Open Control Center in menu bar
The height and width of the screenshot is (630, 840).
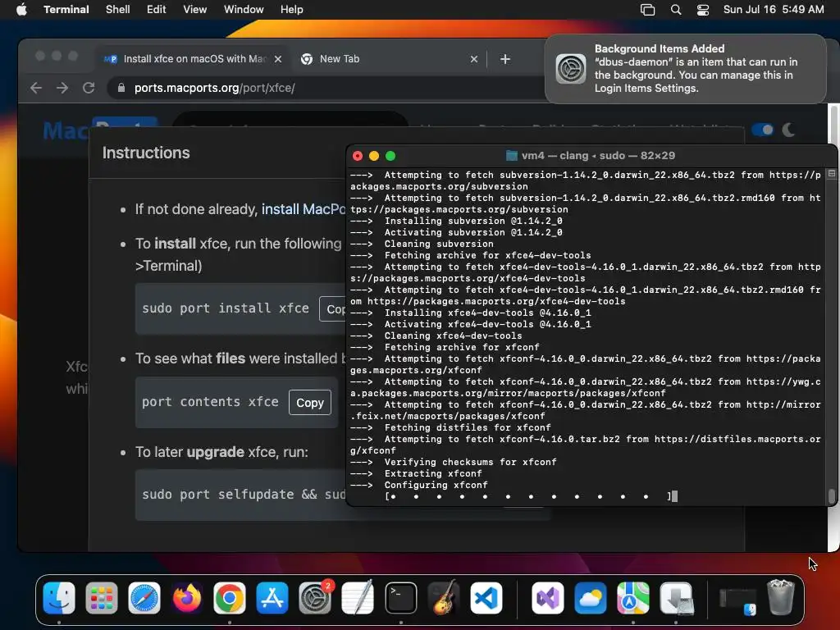[703, 10]
